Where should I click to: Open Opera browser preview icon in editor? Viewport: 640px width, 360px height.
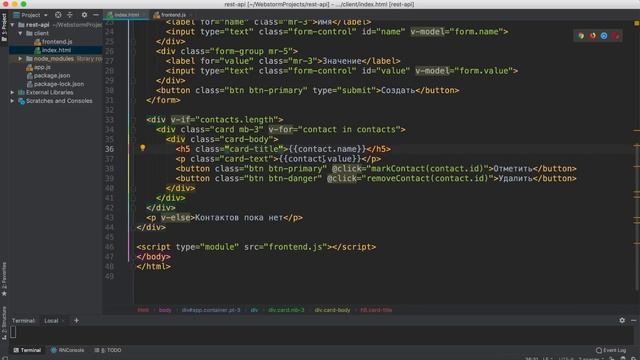(x=616, y=36)
